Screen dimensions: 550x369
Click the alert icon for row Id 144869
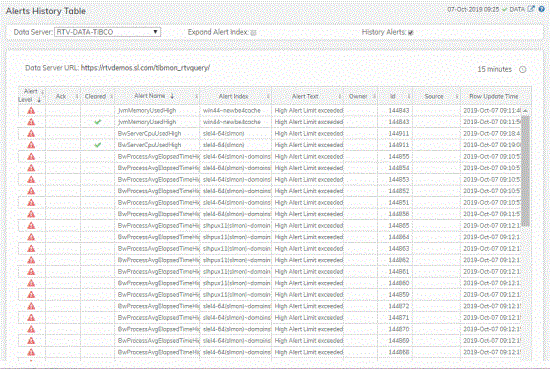pyautogui.click(x=31, y=341)
